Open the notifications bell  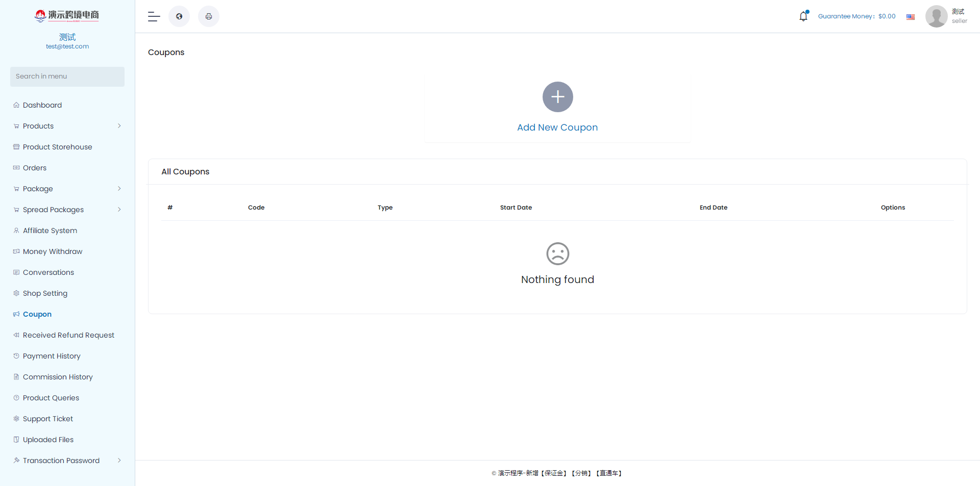pyautogui.click(x=803, y=16)
